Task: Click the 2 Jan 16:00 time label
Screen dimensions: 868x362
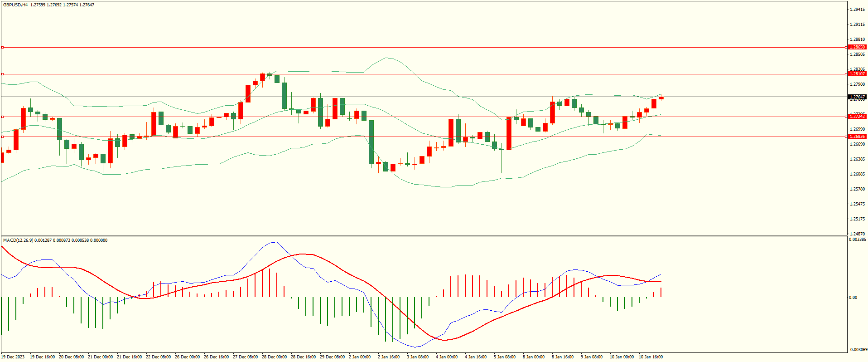Action: 389,357
